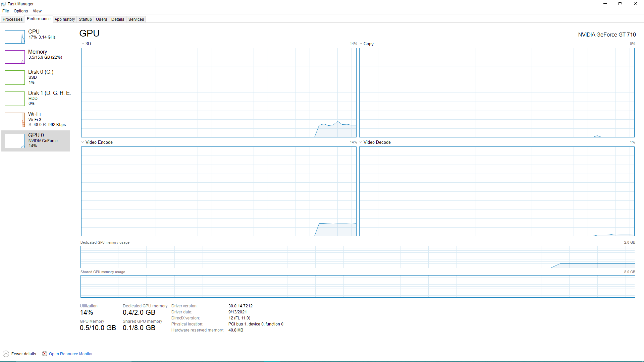Open the Options menu
The image size is (644, 362).
[x=21, y=11]
